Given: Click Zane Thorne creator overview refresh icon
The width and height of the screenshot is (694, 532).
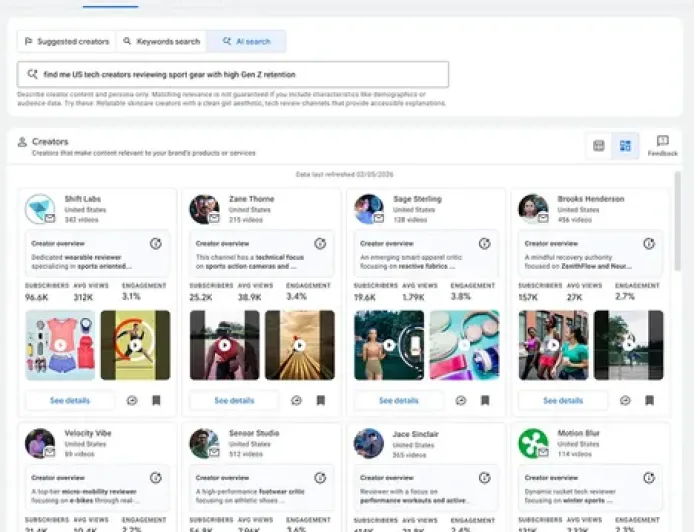Looking at the screenshot, I should (320, 243).
